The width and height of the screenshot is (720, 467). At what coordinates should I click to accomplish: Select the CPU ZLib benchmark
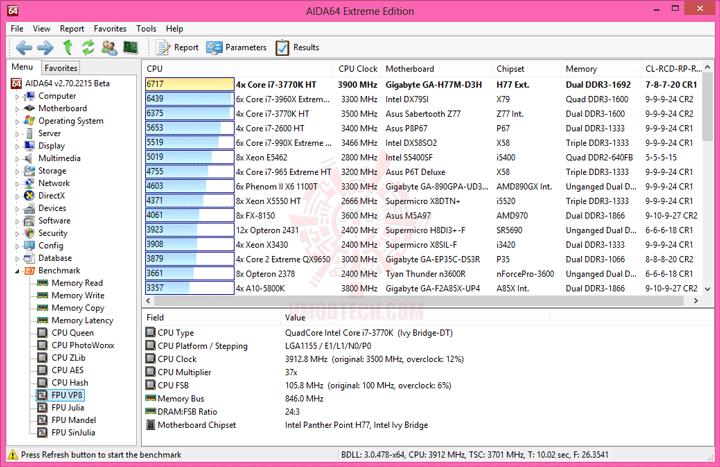[x=68, y=357]
